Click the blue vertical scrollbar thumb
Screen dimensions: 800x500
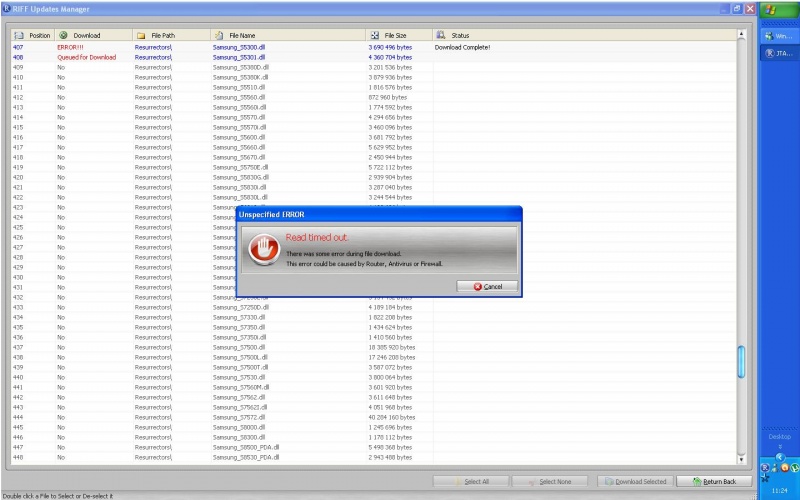tap(741, 362)
